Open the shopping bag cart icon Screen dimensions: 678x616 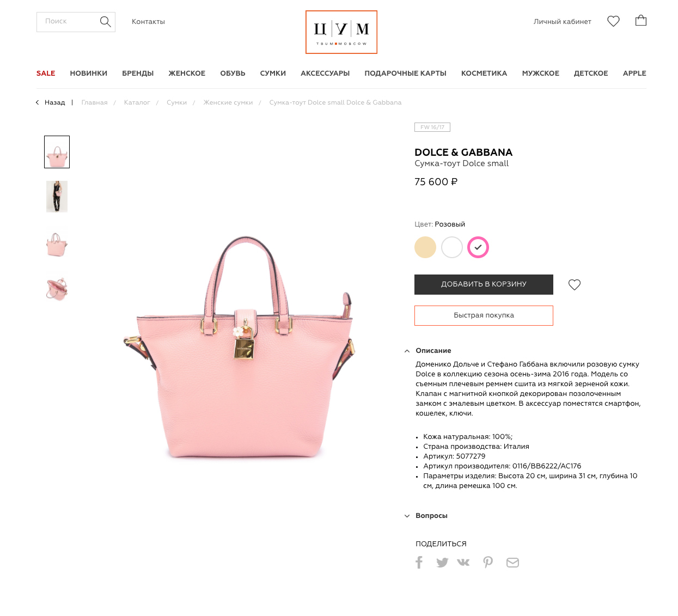click(641, 21)
